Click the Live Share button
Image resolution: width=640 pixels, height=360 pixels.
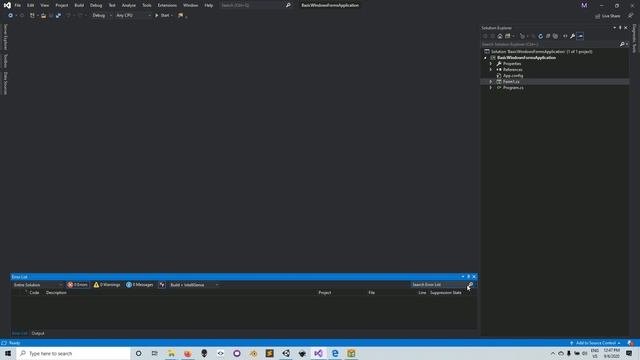[608, 16]
